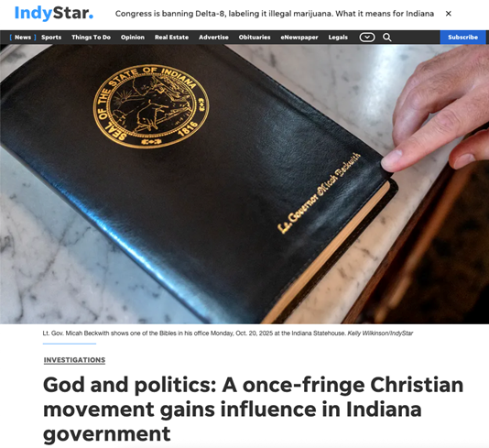
Task: Open the Investigations category link
Action: (x=74, y=360)
